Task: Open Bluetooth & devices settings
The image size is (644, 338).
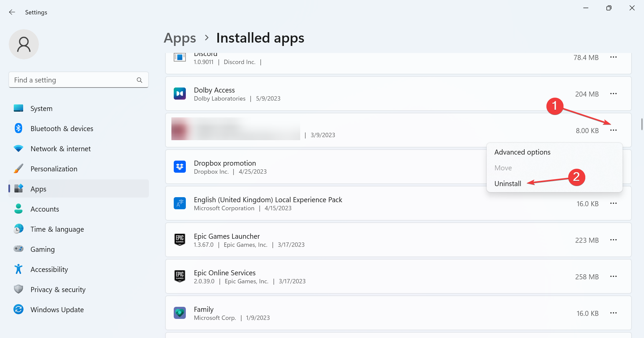Action: tap(78, 128)
